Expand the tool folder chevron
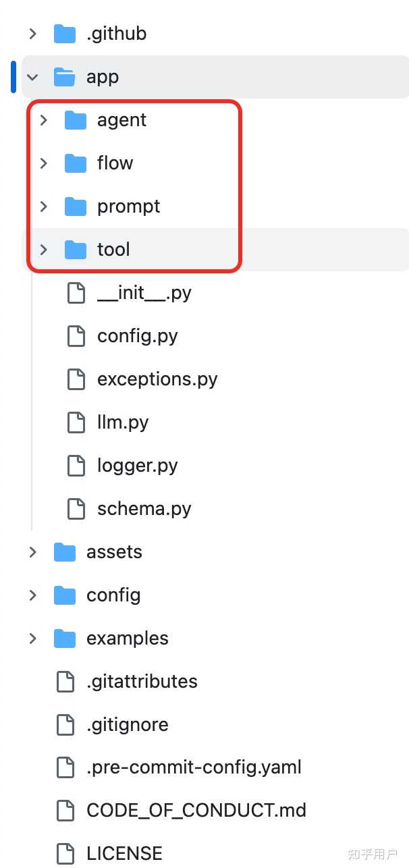This screenshot has width=409, height=868. tap(44, 250)
